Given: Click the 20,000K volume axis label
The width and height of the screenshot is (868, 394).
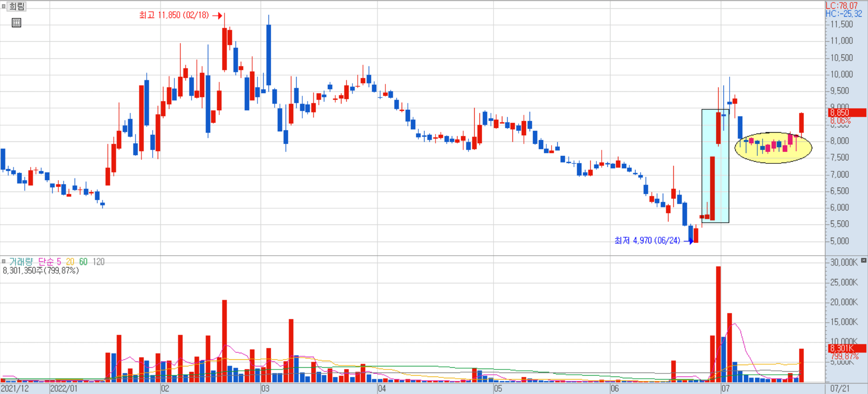Looking at the screenshot, I should [x=844, y=302].
